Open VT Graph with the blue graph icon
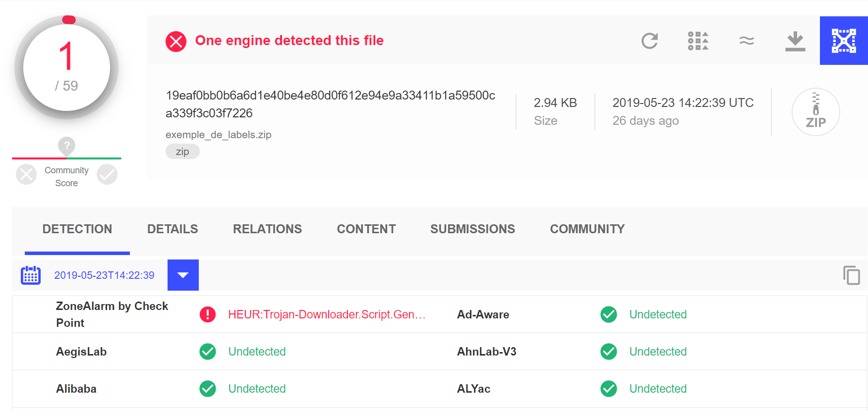Screen dimensions: 868x411 pyautogui.click(x=843, y=41)
